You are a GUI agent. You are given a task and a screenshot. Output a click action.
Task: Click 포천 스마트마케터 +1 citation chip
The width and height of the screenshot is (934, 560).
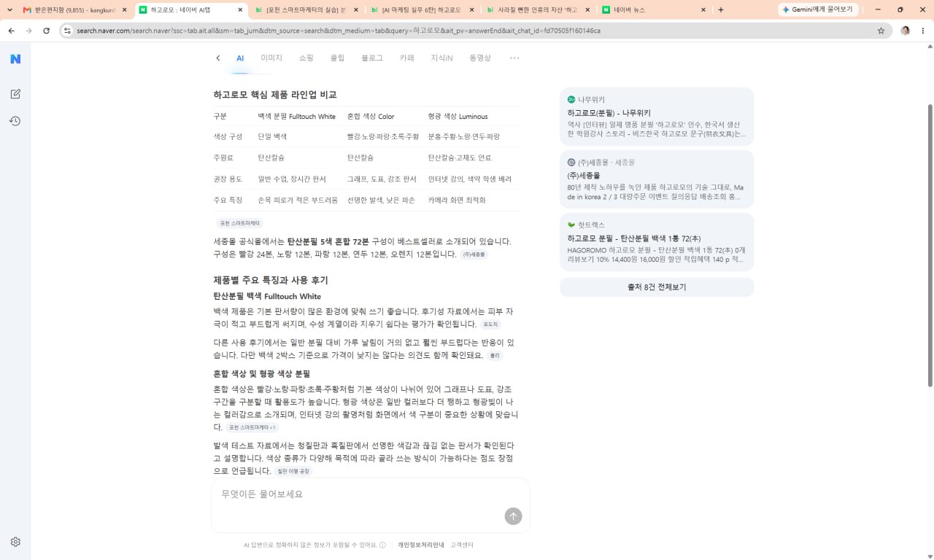(x=251, y=427)
